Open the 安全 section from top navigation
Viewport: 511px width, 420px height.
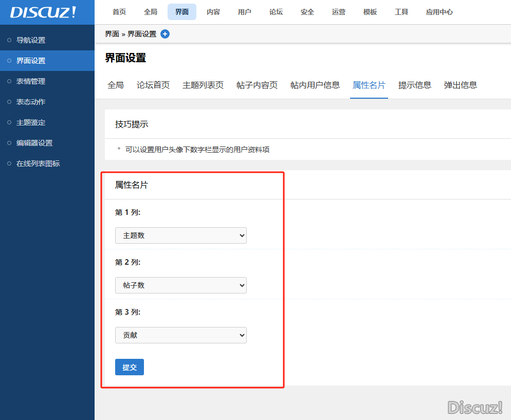[307, 12]
